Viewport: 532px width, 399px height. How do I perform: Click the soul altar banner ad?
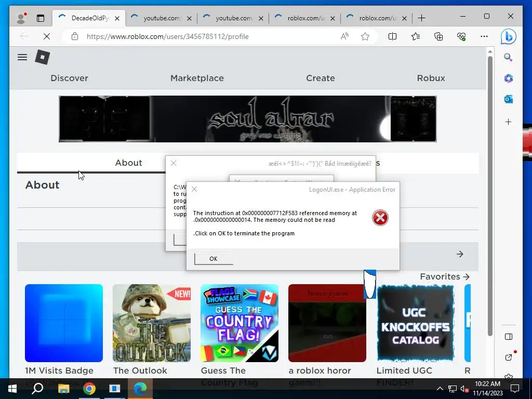point(248,119)
